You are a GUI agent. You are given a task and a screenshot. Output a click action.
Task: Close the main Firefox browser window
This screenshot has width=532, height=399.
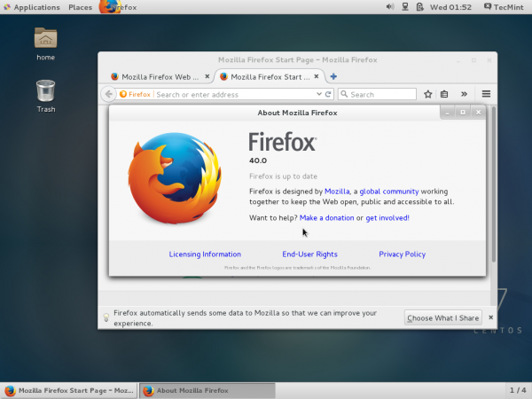pyautogui.click(x=489, y=60)
